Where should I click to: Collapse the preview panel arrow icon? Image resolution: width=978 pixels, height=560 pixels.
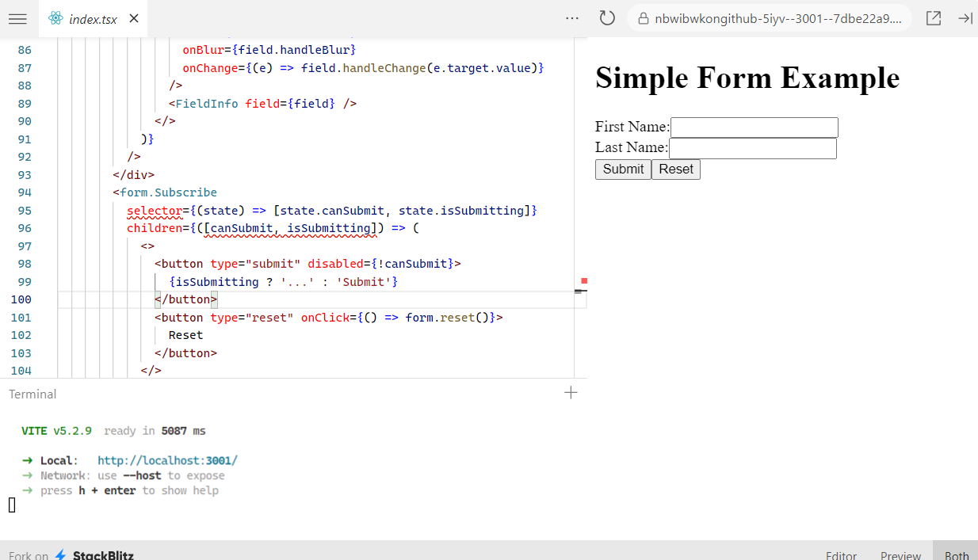tap(965, 18)
